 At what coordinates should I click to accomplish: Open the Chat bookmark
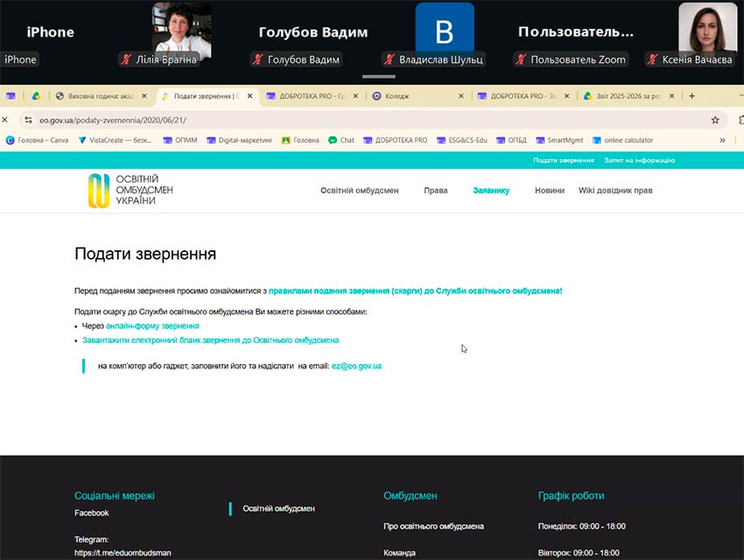341,140
